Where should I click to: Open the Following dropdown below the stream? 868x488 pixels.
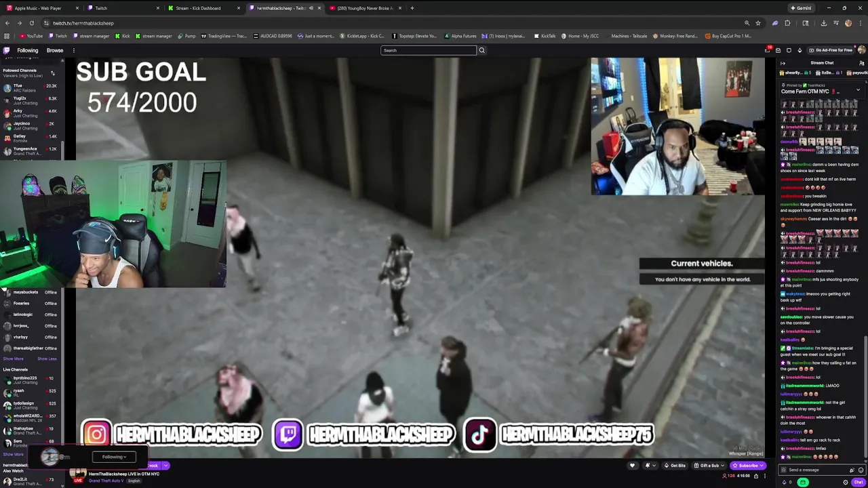[x=114, y=457]
